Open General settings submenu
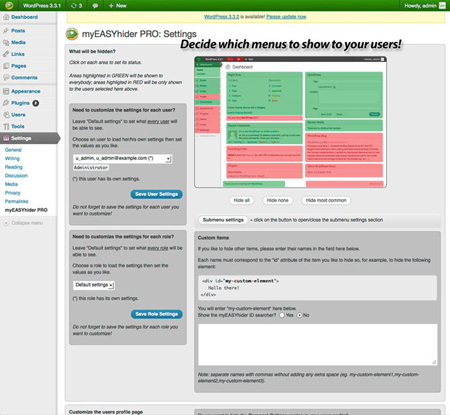The image size is (450, 415). [x=13, y=150]
